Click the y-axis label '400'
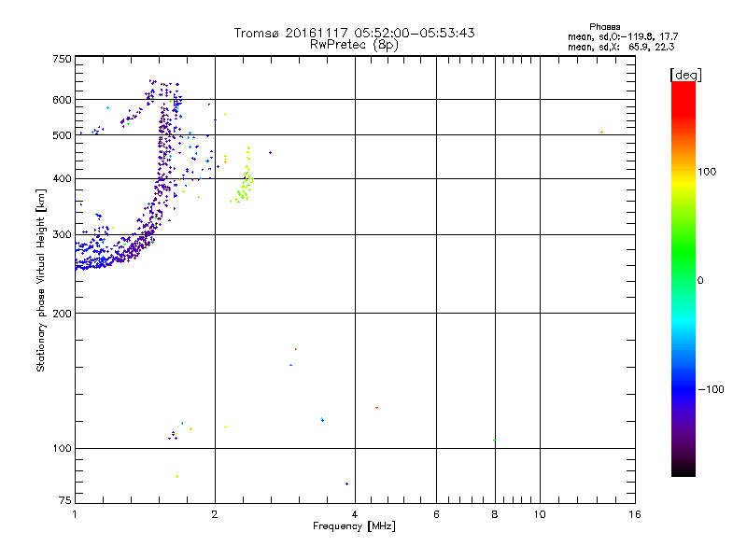The width and height of the screenshot is (747, 560). 62,179
